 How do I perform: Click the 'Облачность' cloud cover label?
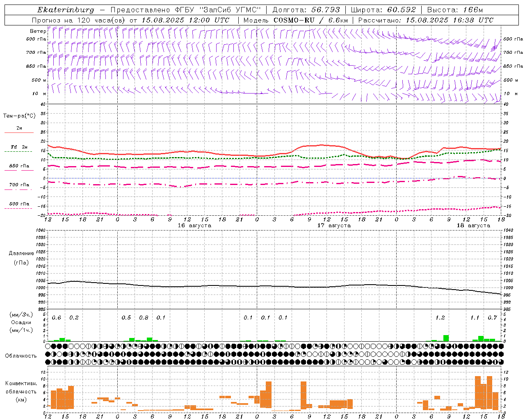click(x=21, y=356)
